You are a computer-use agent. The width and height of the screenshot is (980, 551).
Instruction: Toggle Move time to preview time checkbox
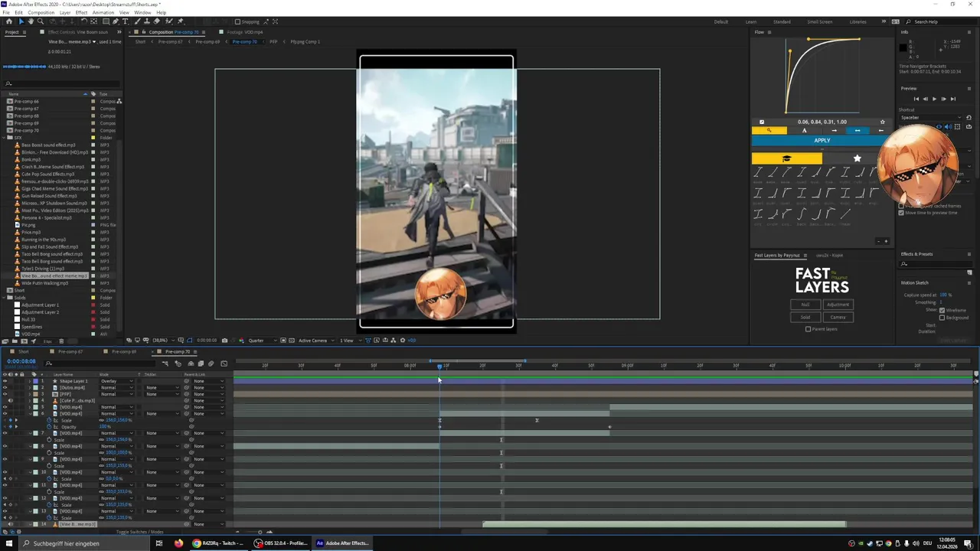[x=901, y=213]
